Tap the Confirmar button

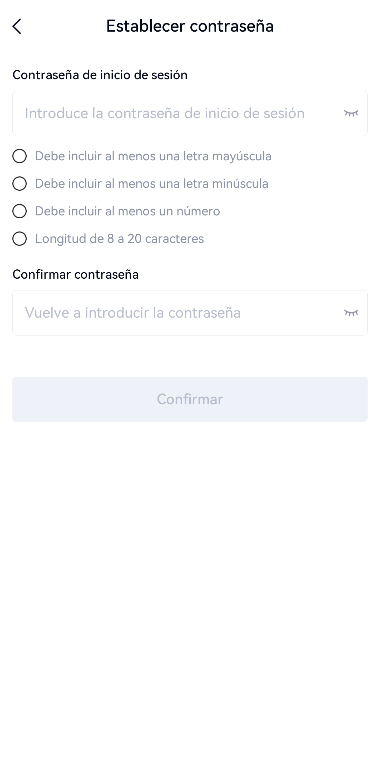(190, 399)
